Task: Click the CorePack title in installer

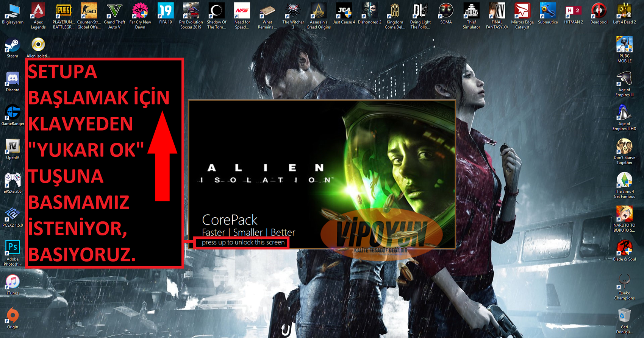Action: pyautogui.click(x=230, y=220)
